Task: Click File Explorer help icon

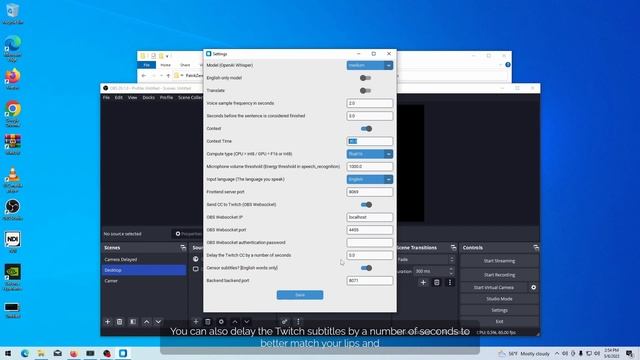Action: (x=508, y=64)
